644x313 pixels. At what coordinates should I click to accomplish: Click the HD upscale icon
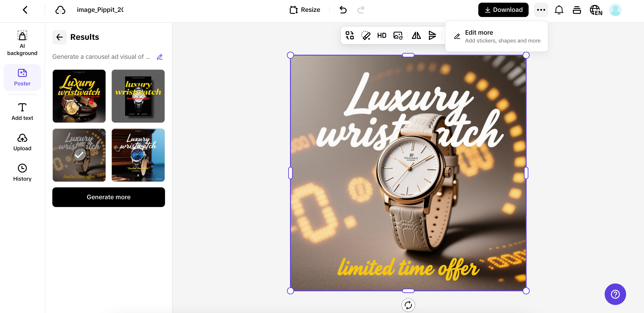tap(381, 36)
